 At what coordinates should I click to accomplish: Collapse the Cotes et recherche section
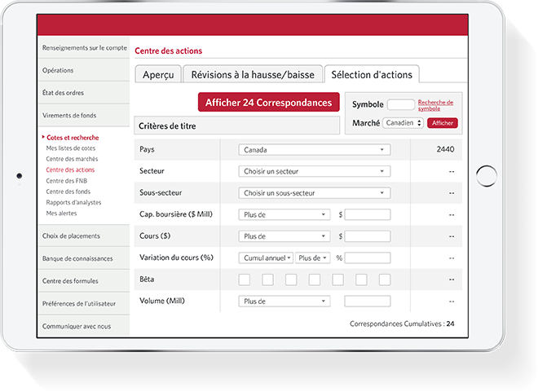[x=72, y=138]
